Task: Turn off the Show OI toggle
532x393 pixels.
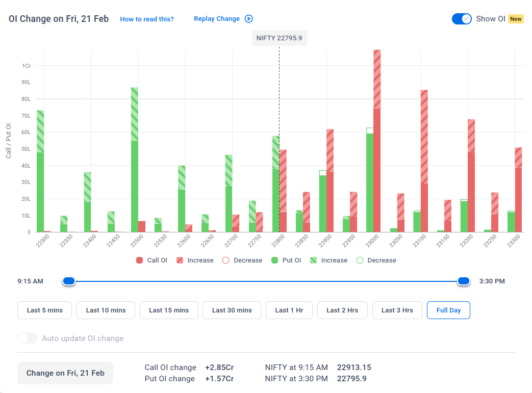Action: (462, 19)
